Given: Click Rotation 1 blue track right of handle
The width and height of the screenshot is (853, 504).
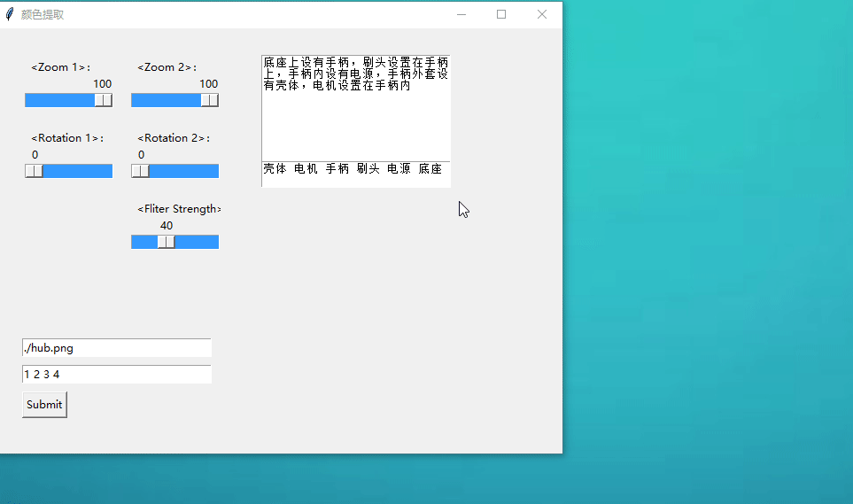Looking at the screenshot, I should [78, 171].
